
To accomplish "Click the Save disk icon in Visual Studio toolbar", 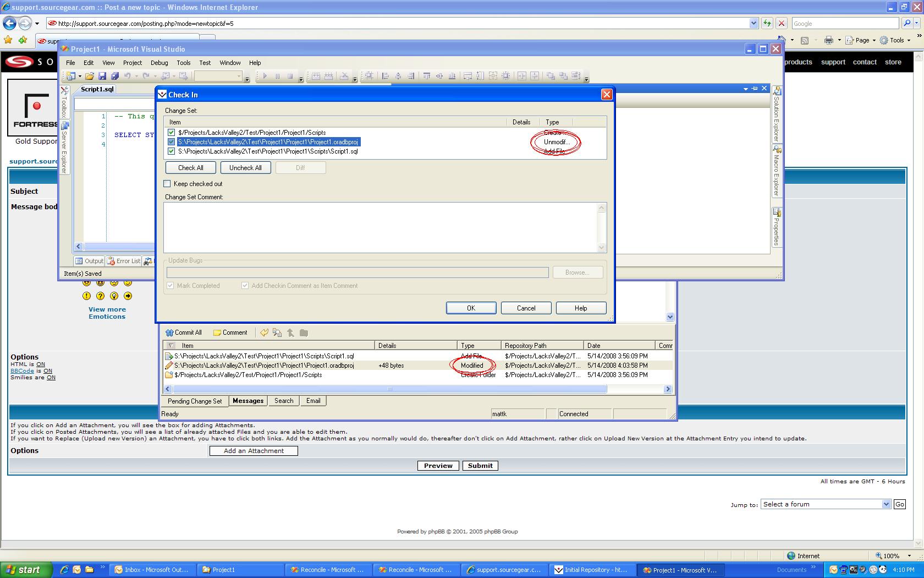I will [x=102, y=76].
